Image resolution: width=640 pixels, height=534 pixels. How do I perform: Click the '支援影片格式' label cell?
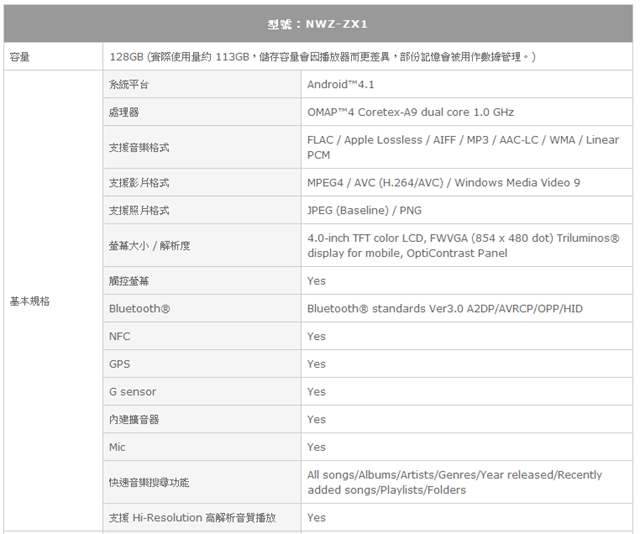202,182
